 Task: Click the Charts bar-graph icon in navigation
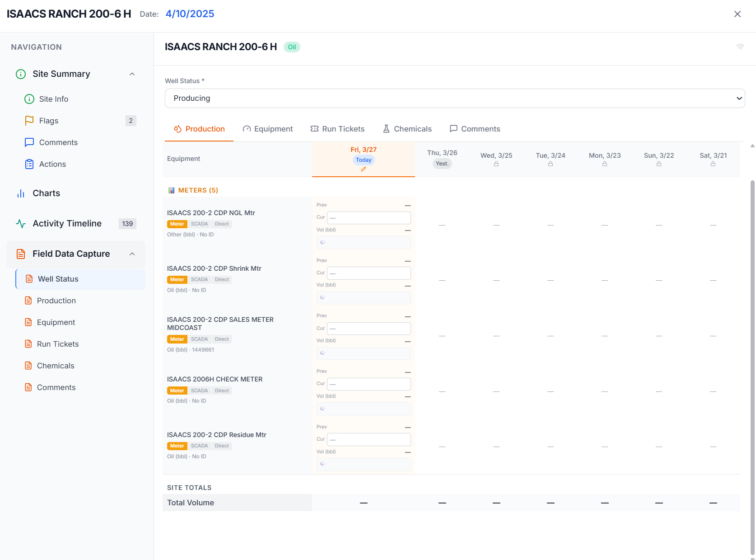click(21, 193)
